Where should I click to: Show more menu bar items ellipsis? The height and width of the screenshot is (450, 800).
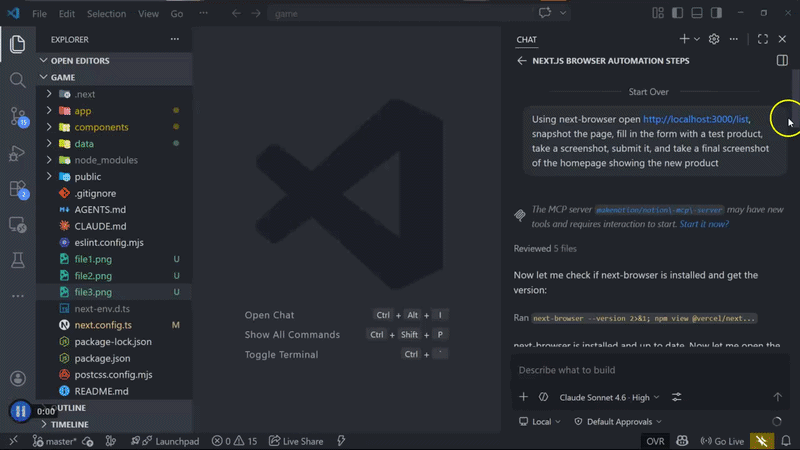click(204, 13)
